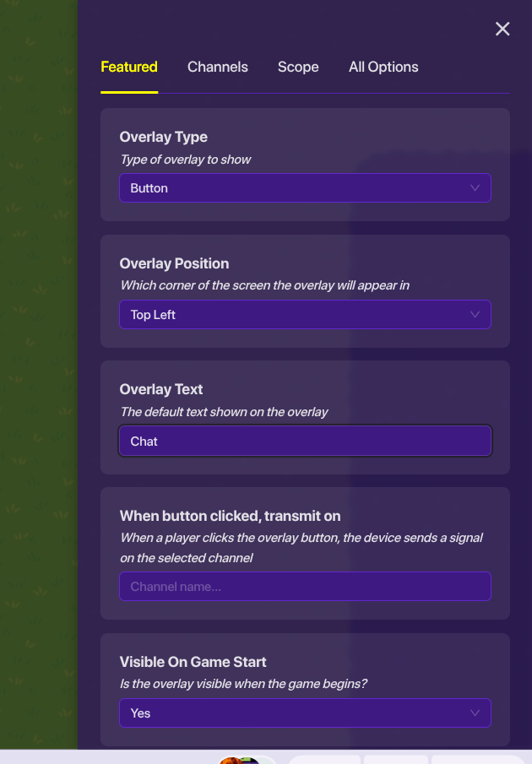Close the overlay settings panel
Screen dimensions: 532x764
click(x=502, y=30)
